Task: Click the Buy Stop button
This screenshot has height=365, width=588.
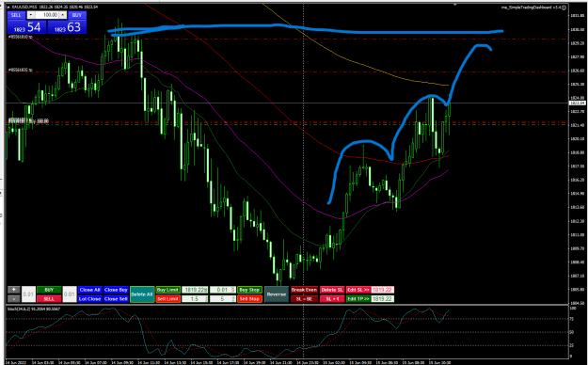Action: coord(249,290)
